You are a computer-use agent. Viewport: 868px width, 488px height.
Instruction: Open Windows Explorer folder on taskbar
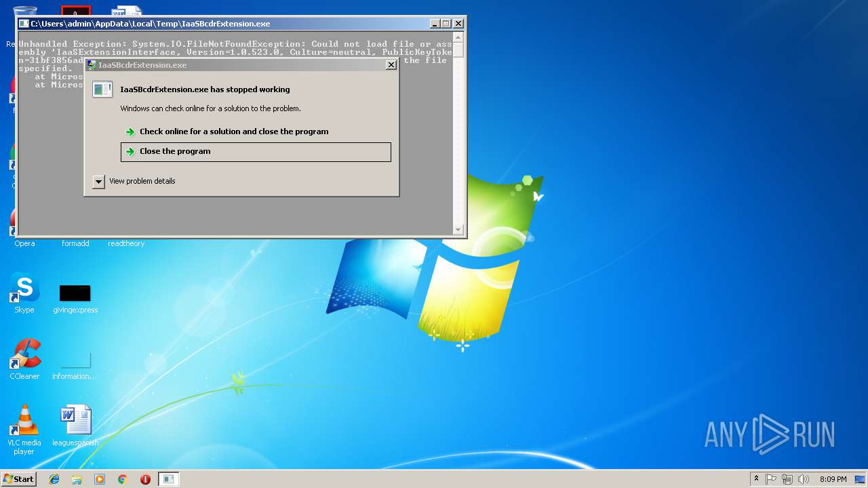tap(77, 479)
